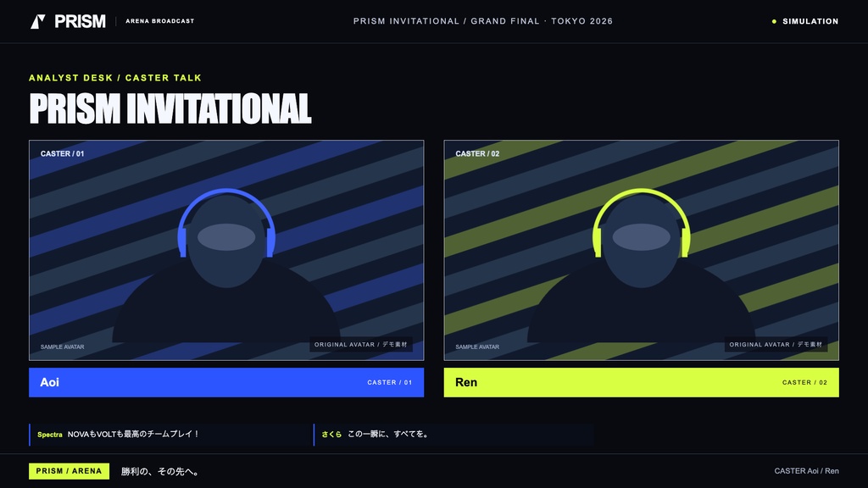Viewport: 868px width, 488px height.
Task: Click the CASTER / 01 label in video frame
Action: (62, 154)
